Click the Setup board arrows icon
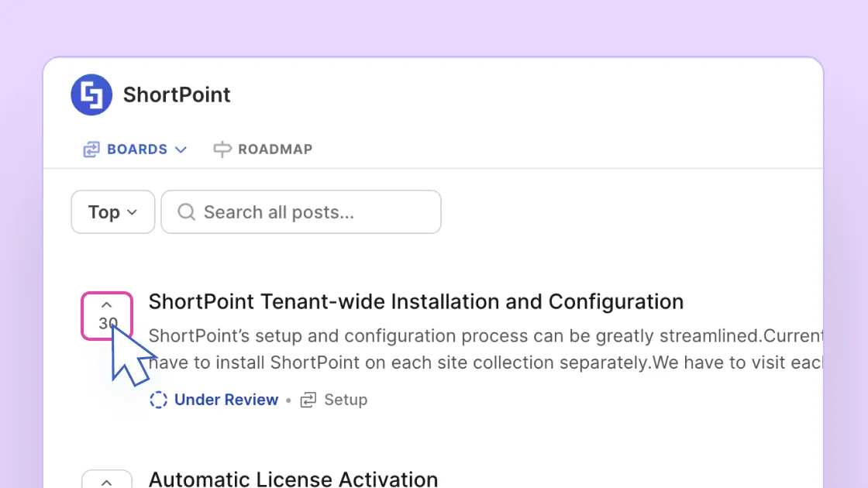The height and width of the screenshot is (488, 868). (308, 400)
